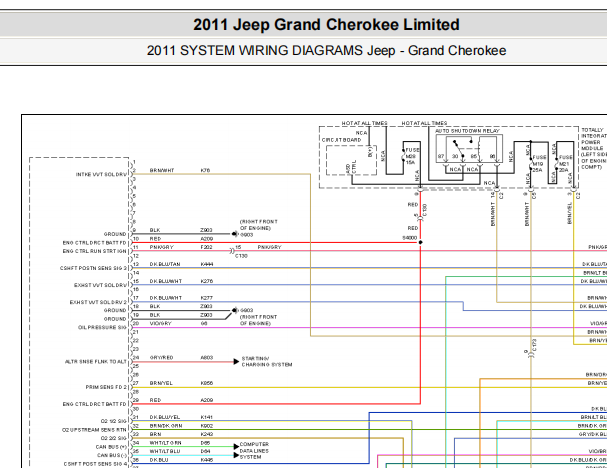Click circuit code "K277"
This screenshot has height=468, width=607.
point(207,298)
